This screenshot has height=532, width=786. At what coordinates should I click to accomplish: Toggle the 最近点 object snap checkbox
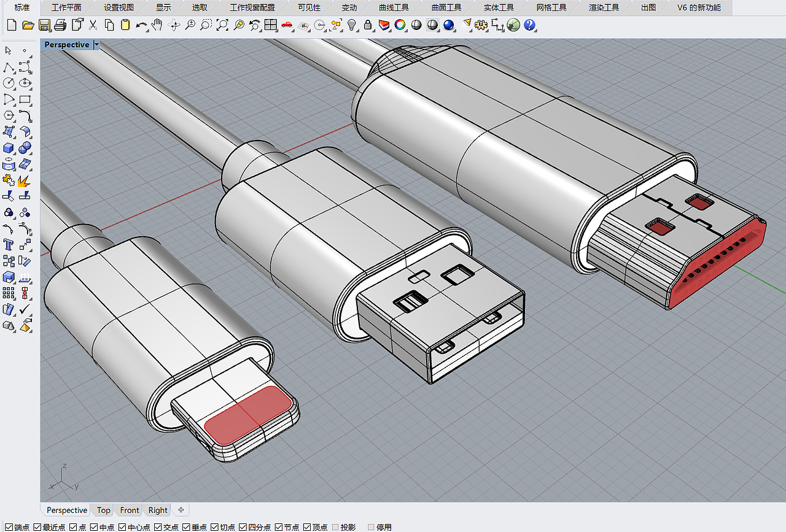pos(37,527)
